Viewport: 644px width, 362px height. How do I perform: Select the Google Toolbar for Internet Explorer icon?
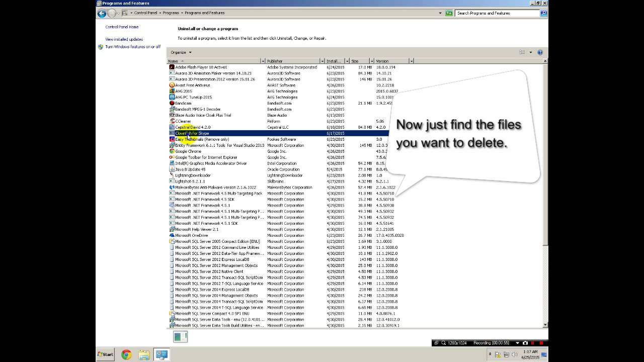pos(172,157)
